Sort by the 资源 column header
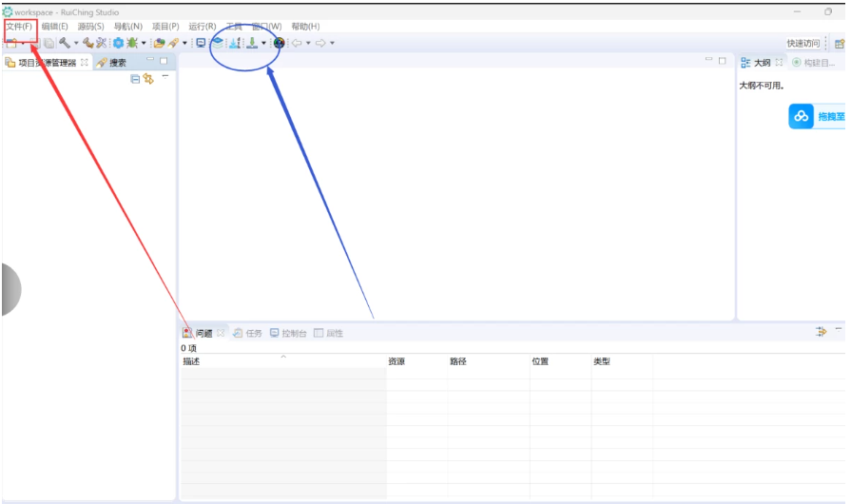Viewport: 851px width, 504px height. [416, 361]
